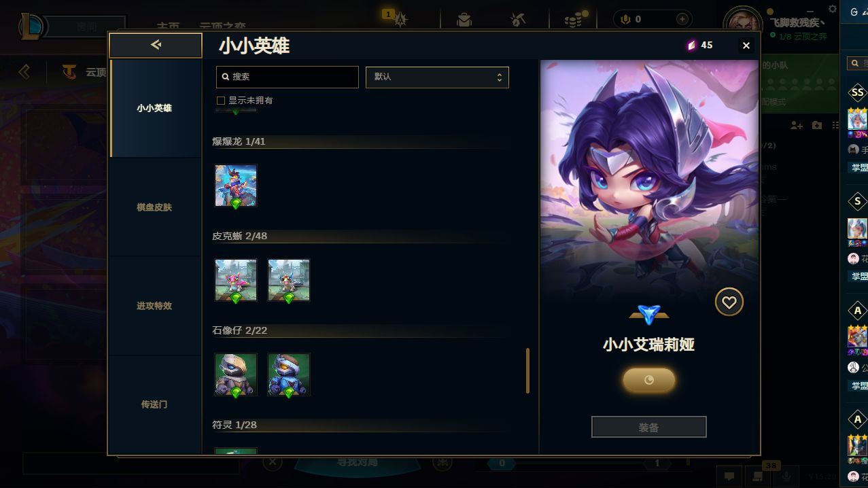Click the star shard currency icon showing 45
Image resolution: width=868 pixels, height=488 pixels.
[x=692, y=45]
